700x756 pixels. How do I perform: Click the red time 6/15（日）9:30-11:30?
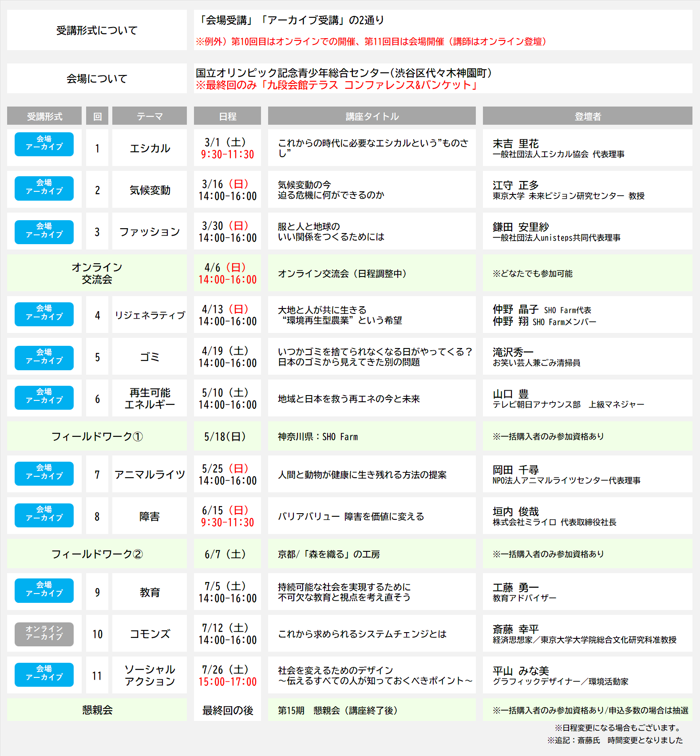coord(227,516)
